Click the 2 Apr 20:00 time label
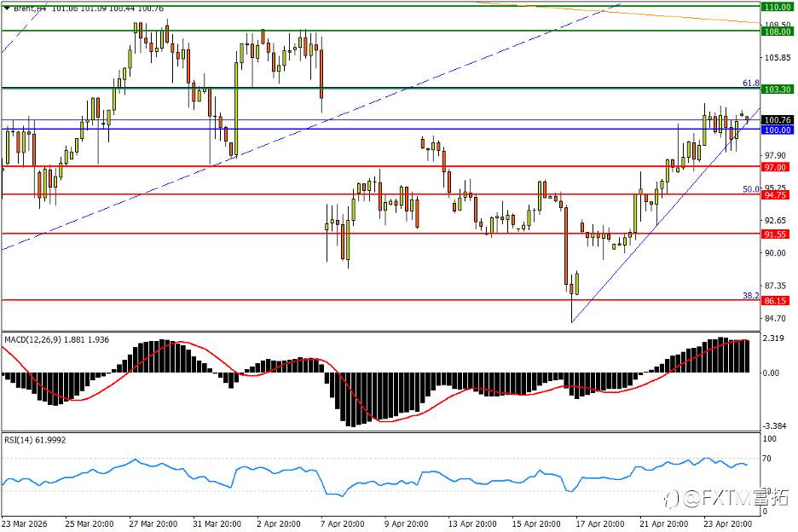798x532 pixels. (279, 523)
